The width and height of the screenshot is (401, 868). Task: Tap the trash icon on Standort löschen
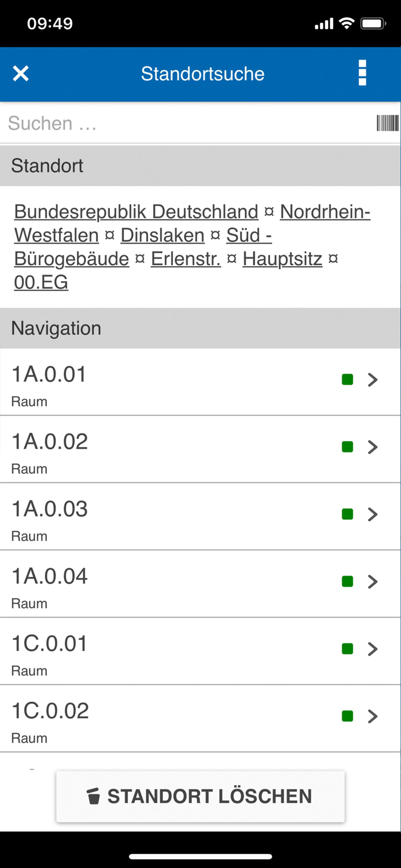[93, 796]
